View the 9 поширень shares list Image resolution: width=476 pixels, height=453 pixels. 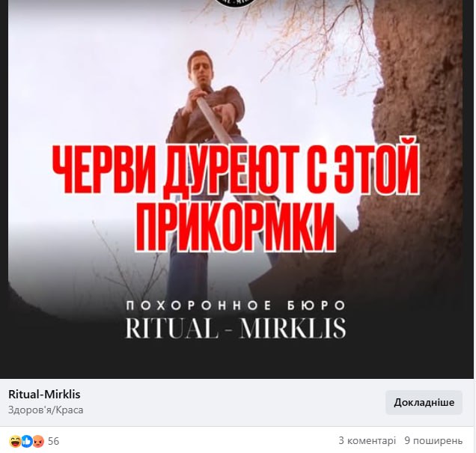coord(433,440)
